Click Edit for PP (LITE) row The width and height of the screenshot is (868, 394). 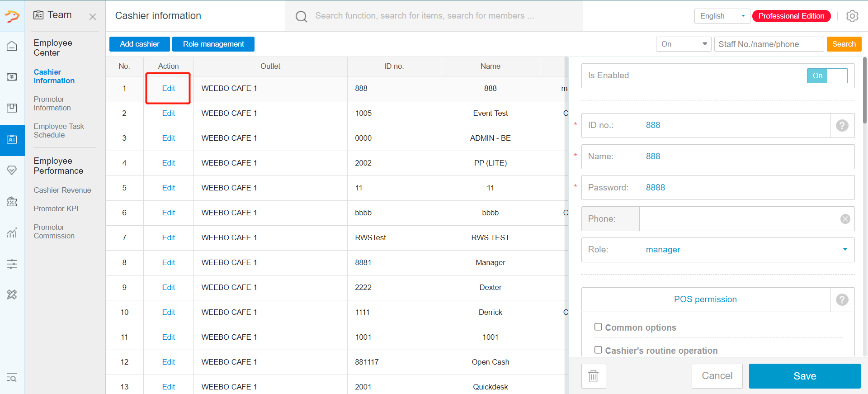169,163
